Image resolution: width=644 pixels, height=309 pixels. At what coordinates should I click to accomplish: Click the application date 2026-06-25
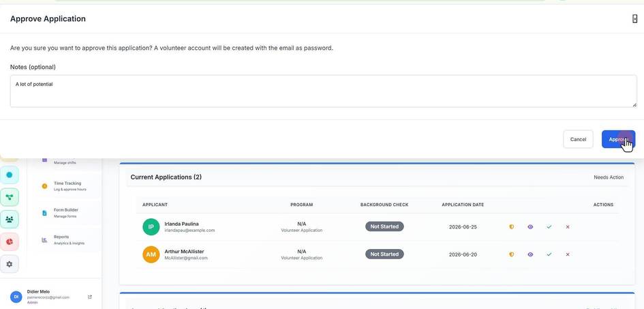pyautogui.click(x=463, y=227)
